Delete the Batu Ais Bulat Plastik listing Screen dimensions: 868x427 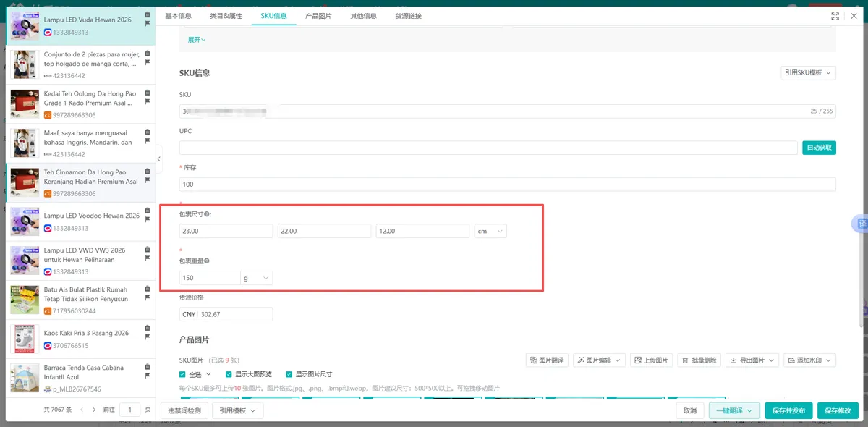148,289
